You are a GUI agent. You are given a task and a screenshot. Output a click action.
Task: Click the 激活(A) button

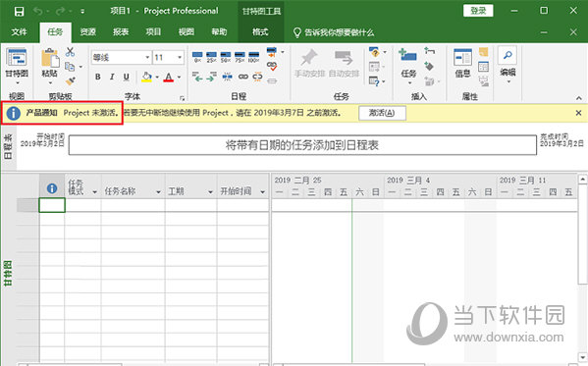point(382,113)
